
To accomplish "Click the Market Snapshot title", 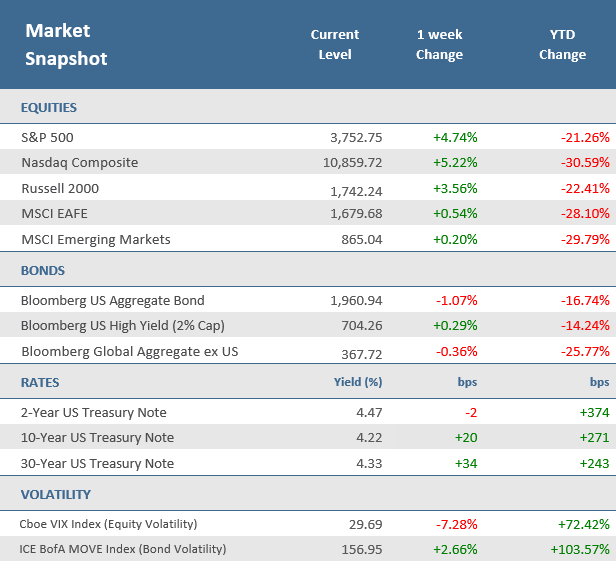I will coord(66,44).
